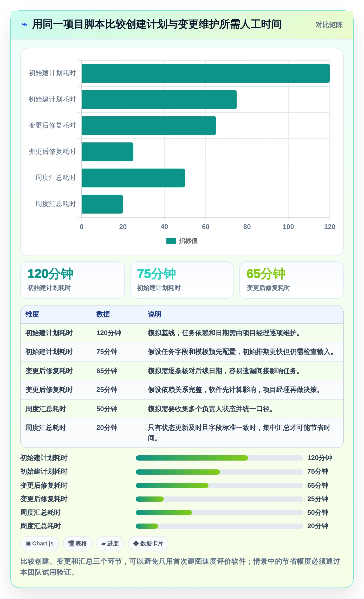Select the chart bar ending at 25
Screen dimensions: 364x599
[x=107, y=152]
